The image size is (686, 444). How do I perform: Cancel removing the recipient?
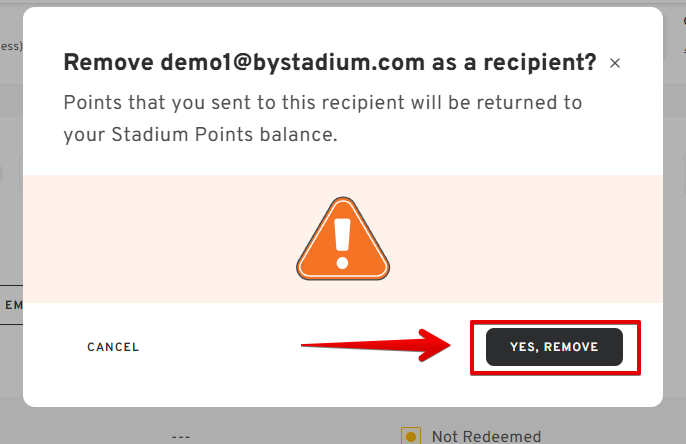tap(113, 347)
